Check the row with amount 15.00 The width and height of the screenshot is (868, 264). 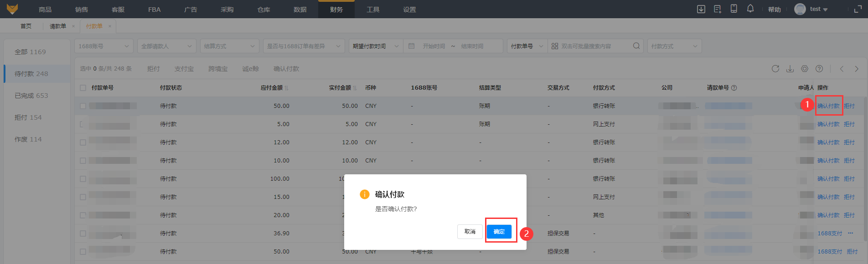point(83,197)
